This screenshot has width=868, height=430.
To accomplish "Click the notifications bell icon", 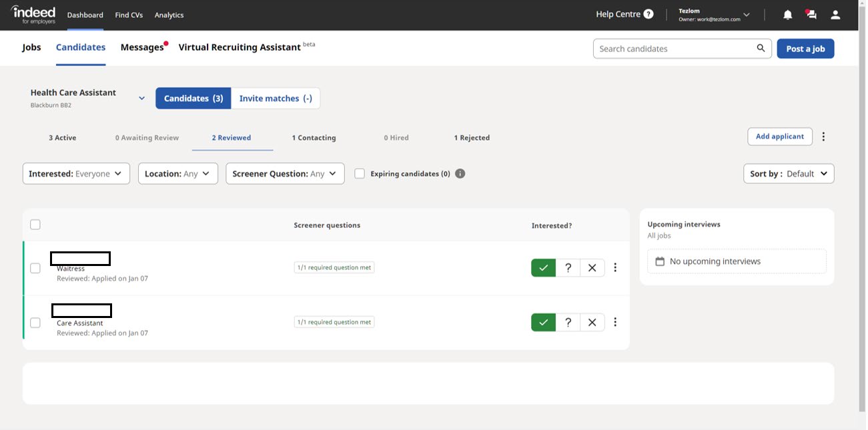I will 787,15.
